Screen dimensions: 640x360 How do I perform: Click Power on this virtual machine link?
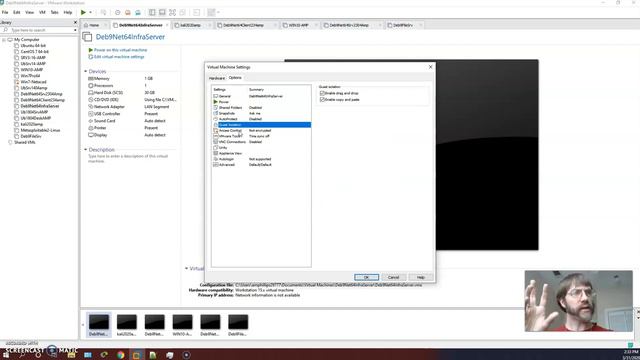click(120, 50)
